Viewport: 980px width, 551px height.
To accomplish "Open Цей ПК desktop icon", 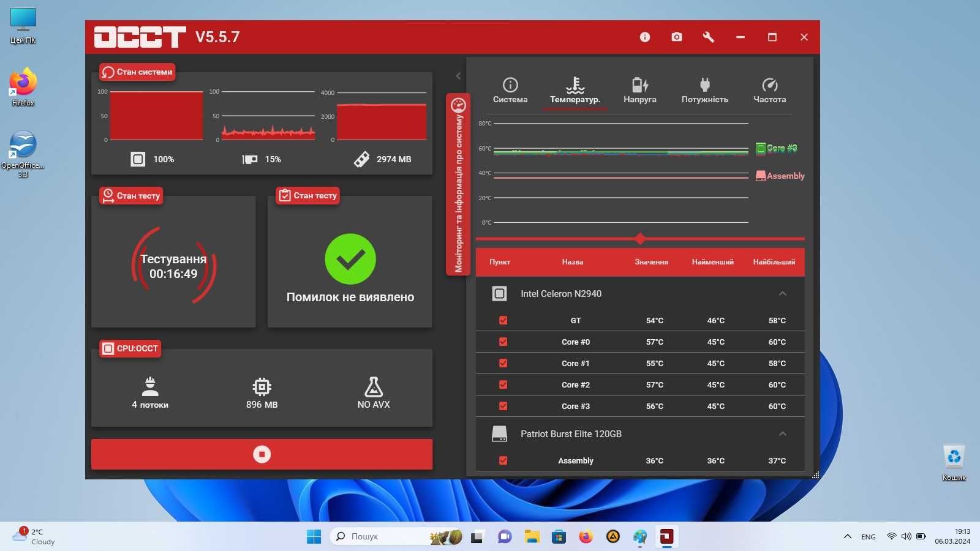I will 23,26.
